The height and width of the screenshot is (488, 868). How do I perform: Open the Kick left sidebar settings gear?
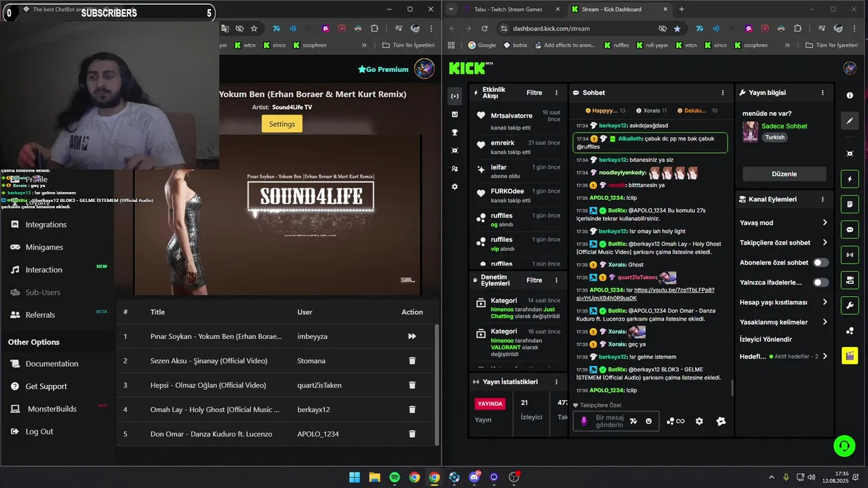click(454, 186)
